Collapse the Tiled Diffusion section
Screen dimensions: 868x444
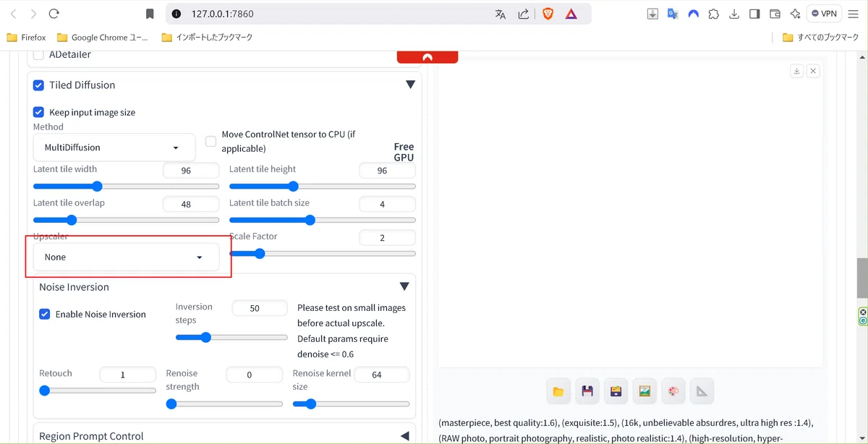tap(410, 85)
